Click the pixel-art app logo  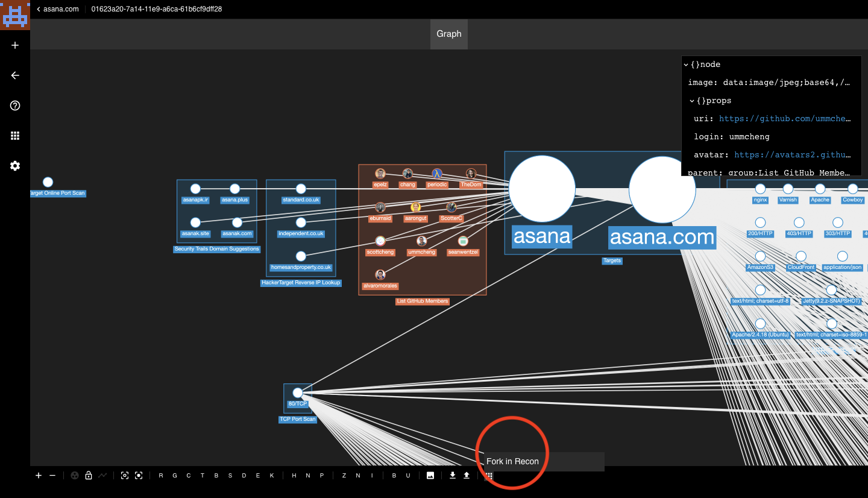[15, 15]
